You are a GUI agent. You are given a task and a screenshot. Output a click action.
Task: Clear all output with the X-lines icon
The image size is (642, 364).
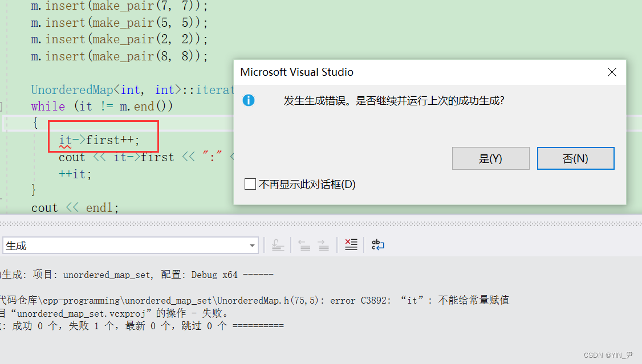pyautogui.click(x=351, y=245)
